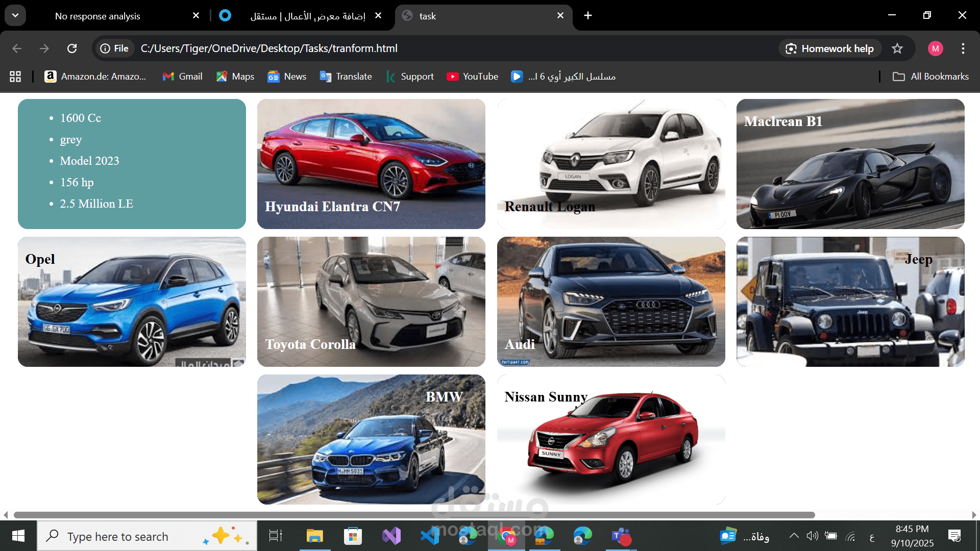Click the browser back arrow
Screen dimensions: 980x551
click(x=17, y=48)
